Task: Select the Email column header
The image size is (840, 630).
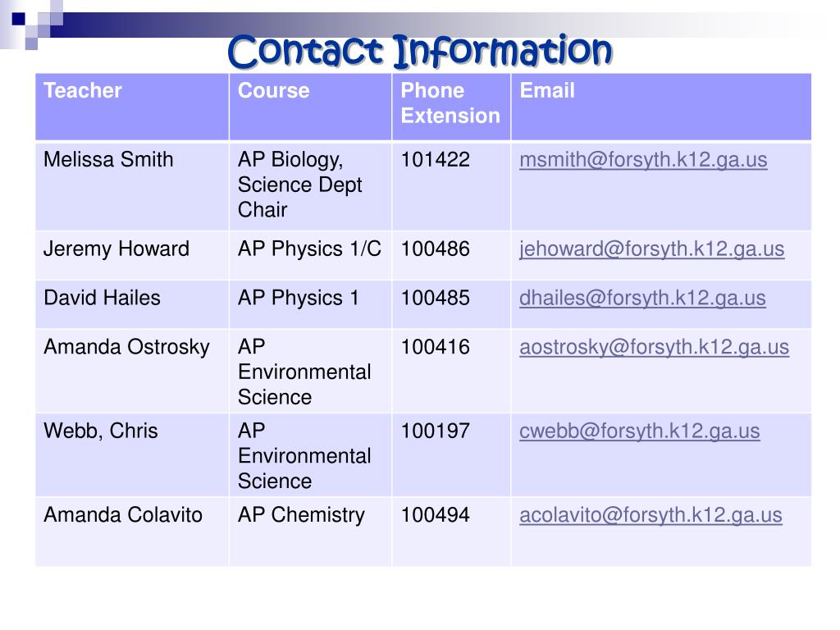Action: click(x=661, y=107)
